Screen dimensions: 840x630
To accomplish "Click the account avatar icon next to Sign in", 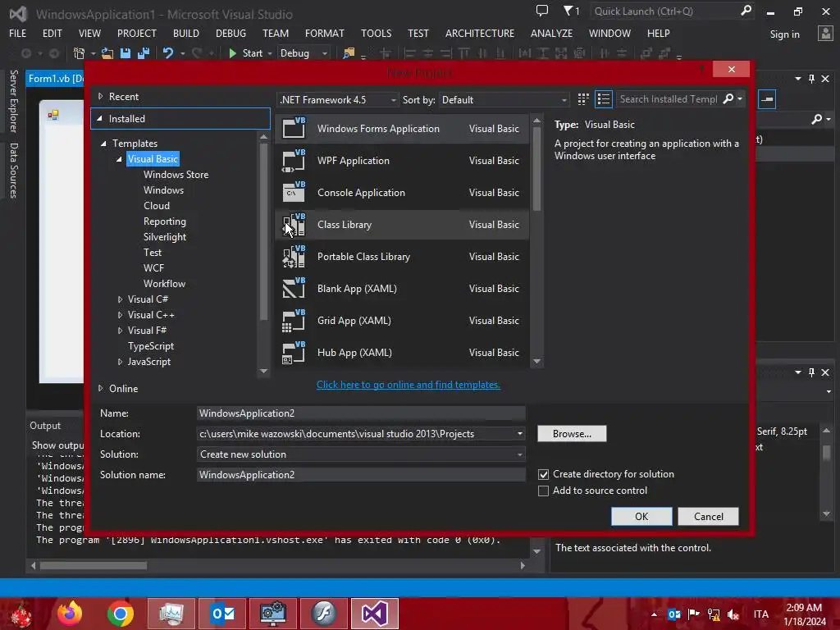I will (x=825, y=34).
